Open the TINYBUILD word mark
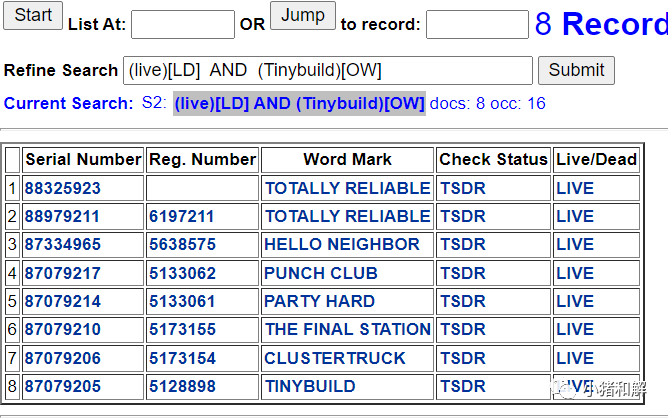 pos(310,386)
